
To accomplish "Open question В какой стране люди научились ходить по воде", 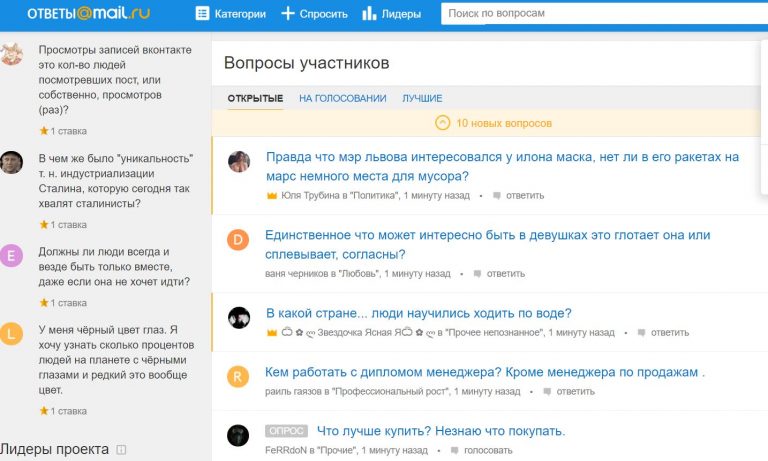I will [x=419, y=313].
